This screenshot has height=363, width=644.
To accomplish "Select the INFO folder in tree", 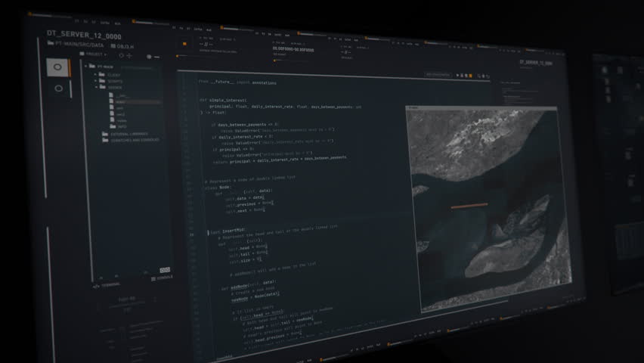I will click(118, 126).
